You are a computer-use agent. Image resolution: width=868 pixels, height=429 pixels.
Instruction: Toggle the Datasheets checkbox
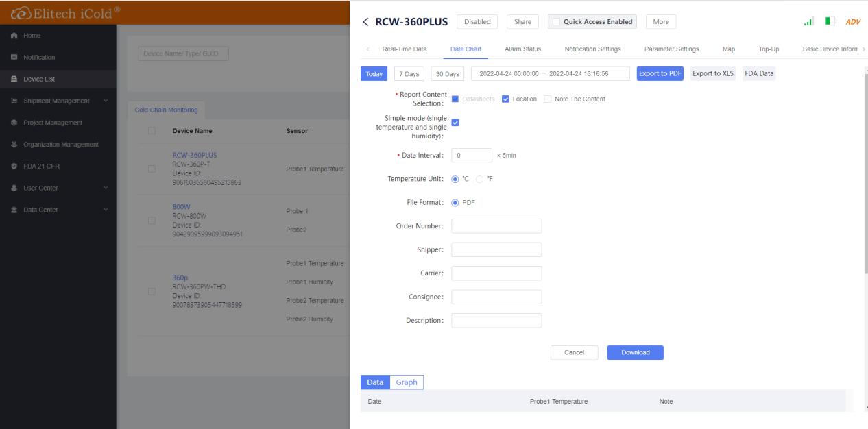[x=455, y=99]
